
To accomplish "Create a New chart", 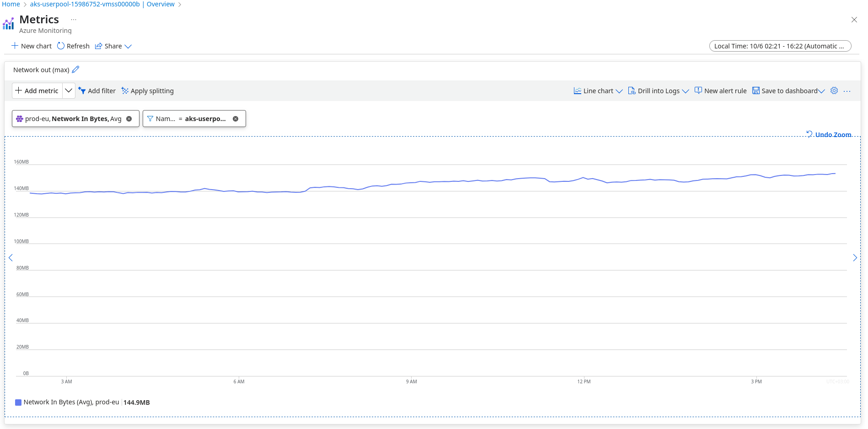I will [31, 46].
